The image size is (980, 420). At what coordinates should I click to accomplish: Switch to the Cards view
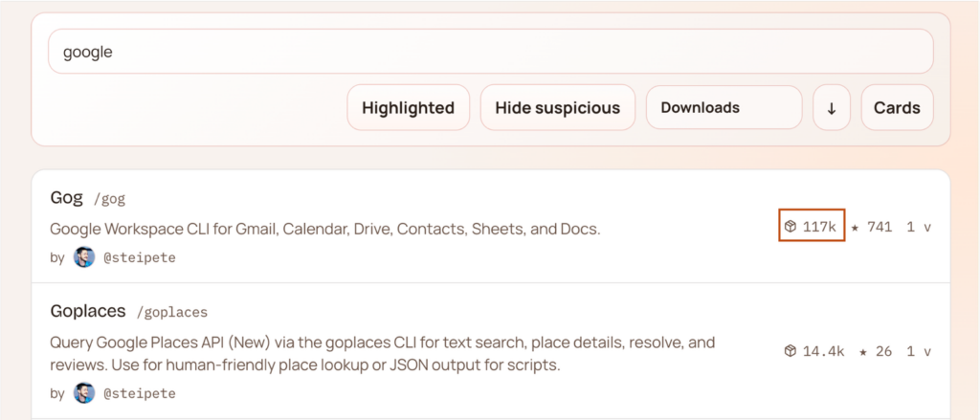(x=897, y=108)
